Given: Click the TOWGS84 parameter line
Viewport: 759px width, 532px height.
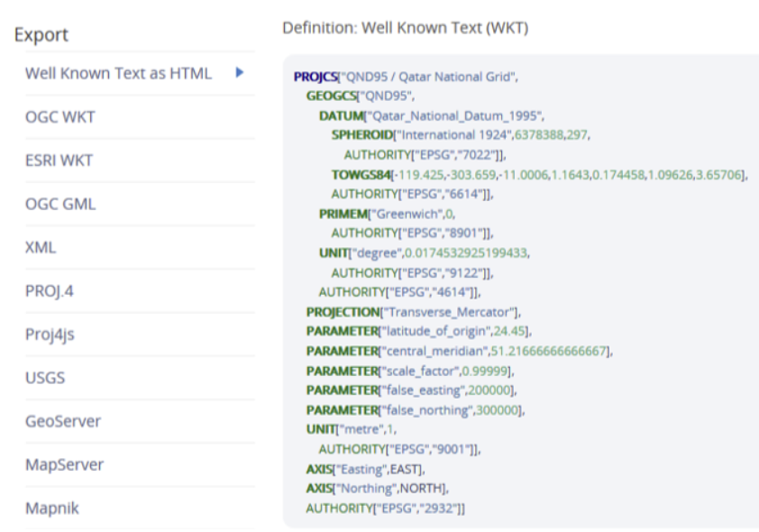Looking at the screenshot, I should (x=539, y=175).
